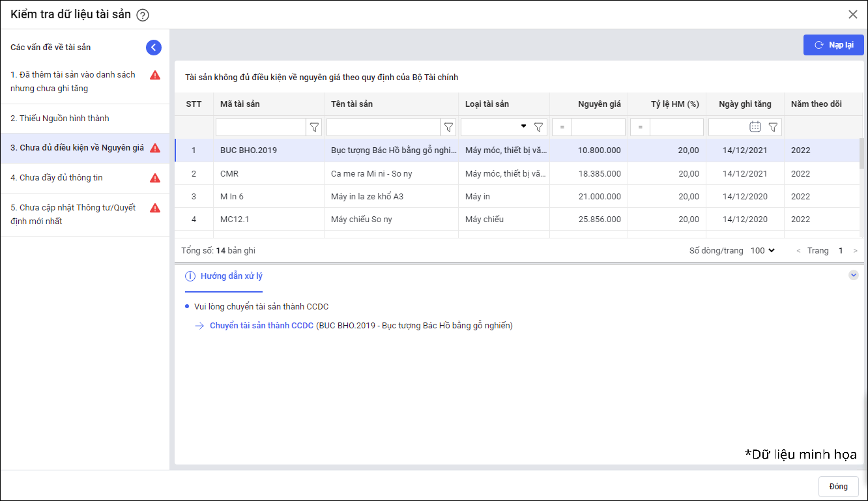Click the filter icon for Mã tài sản
Viewport: 868px width, 501px height.
pos(314,127)
